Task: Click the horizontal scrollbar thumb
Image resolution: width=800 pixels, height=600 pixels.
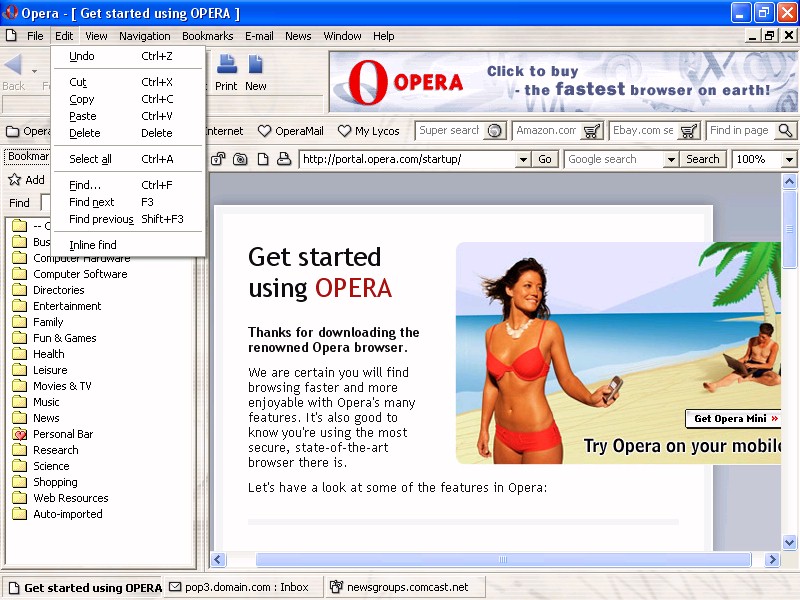Action: coord(503,560)
